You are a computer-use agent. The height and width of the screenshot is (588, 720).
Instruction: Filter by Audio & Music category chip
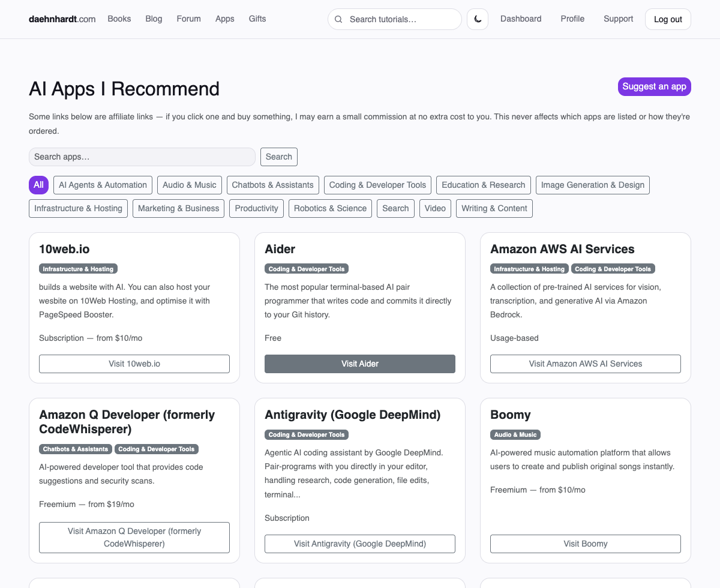tap(190, 185)
